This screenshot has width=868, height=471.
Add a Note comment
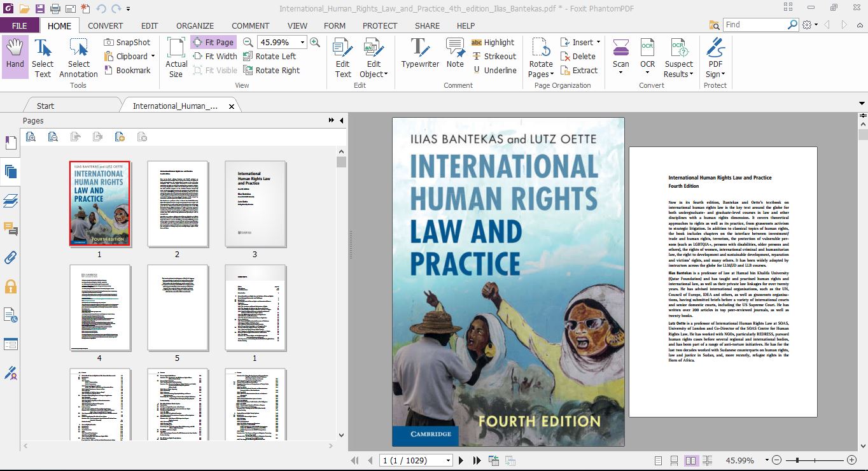click(455, 53)
